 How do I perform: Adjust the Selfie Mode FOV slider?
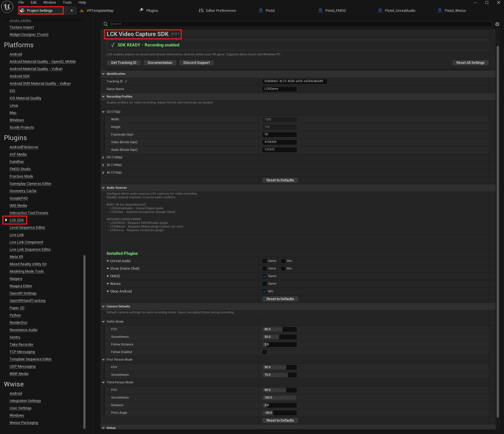[279, 329]
